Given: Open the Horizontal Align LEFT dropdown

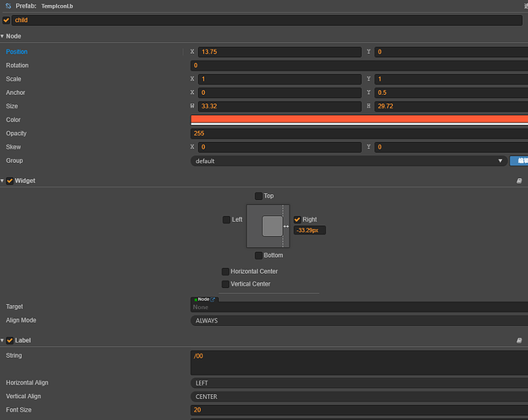Looking at the screenshot, I should 359,383.
